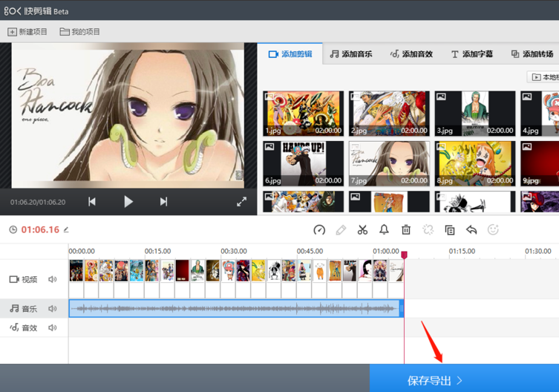559x392 pixels.
Task: Click the last clip in video track
Action: coord(396,278)
